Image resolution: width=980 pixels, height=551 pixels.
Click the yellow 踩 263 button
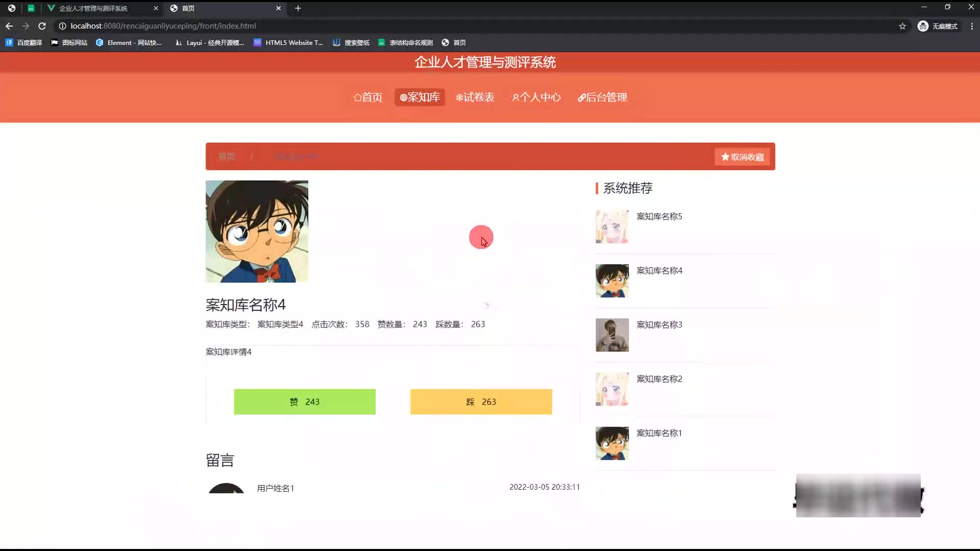coord(481,402)
